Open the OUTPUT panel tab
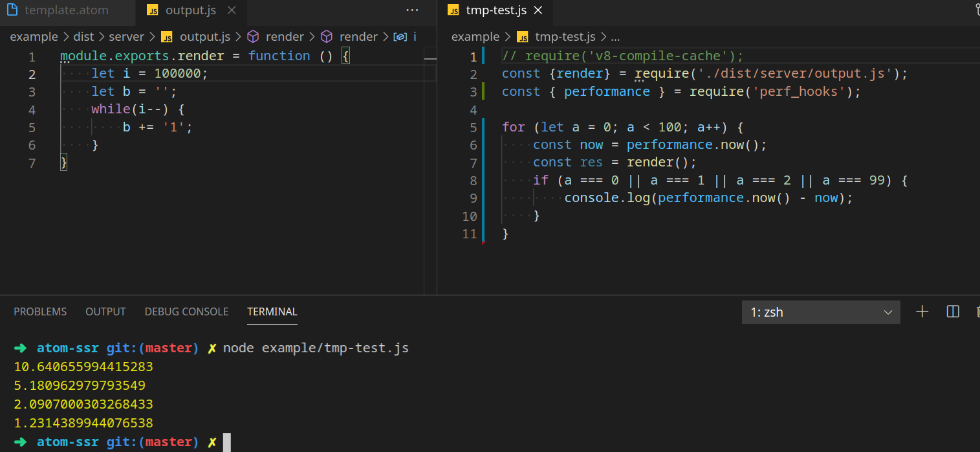 click(105, 311)
